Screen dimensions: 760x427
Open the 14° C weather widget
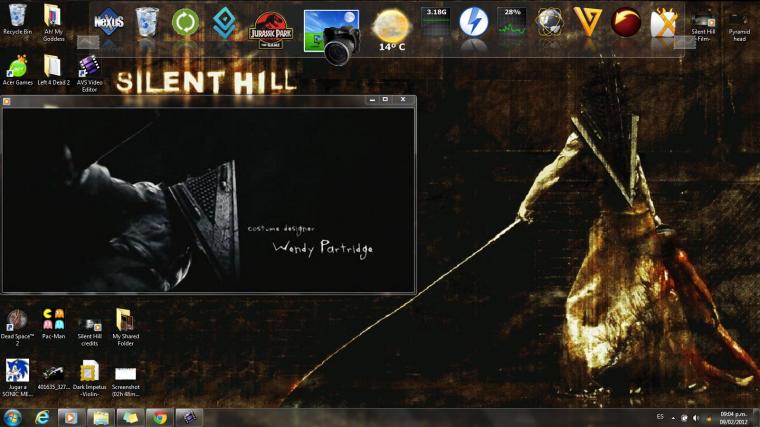[x=392, y=31]
